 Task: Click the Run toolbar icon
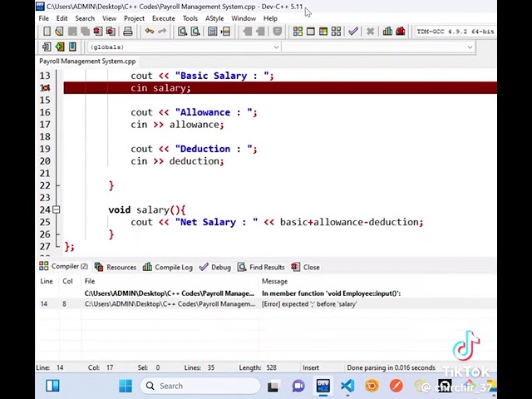click(310, 32)
